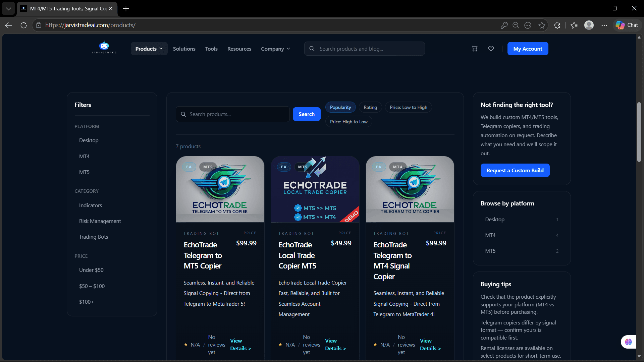View Details of Telegram to MT5 Copier
This screenshot has height=362, width=644.
240,345
